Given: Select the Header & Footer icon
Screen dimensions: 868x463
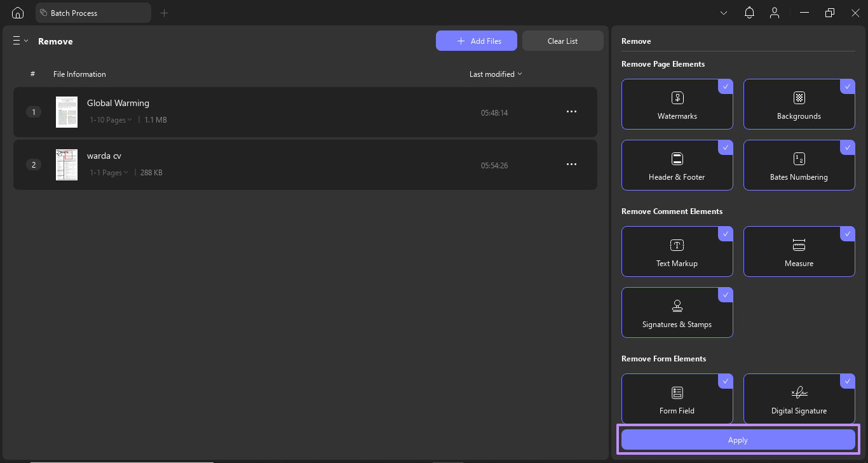Looking at the screenshot, I should coord(677,159).
